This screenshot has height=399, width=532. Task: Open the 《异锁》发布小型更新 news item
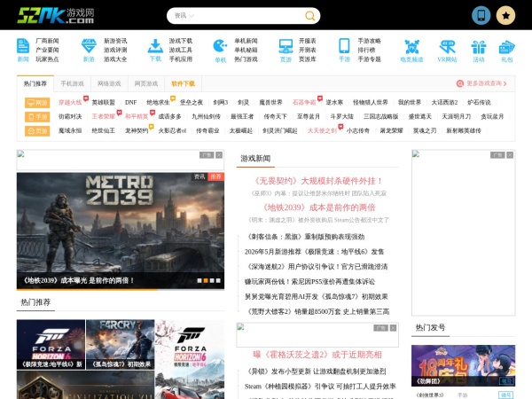(315, 372)
